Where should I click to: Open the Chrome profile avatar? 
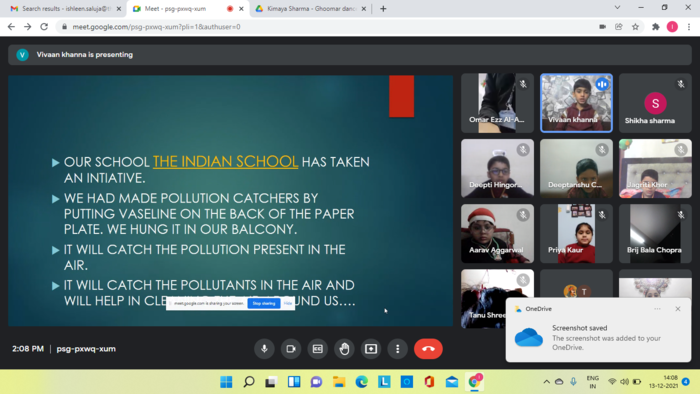point(672,27)
